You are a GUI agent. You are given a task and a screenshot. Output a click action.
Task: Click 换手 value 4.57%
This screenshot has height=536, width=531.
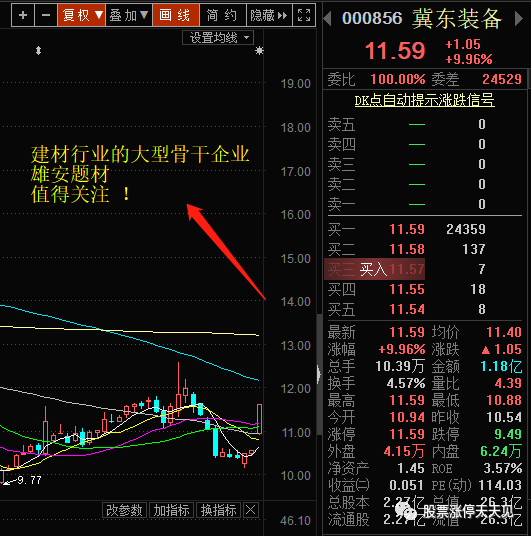[x=406, y=384]
